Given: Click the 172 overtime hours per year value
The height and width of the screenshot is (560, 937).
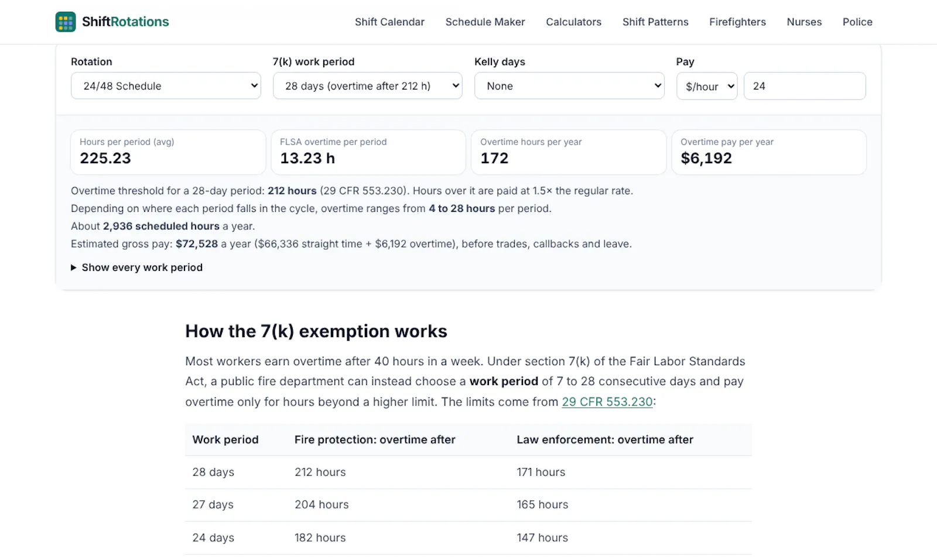Looking at the screenshot, I should 494,158.
